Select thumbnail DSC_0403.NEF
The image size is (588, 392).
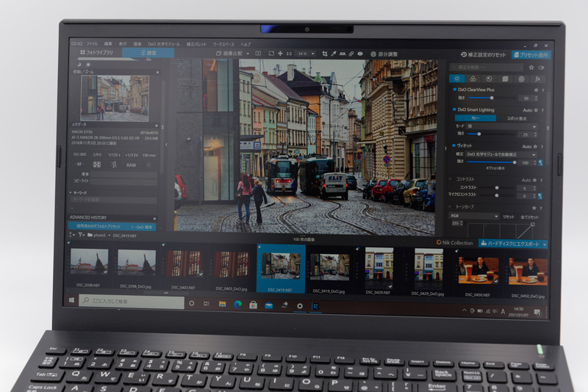(184, 267)
